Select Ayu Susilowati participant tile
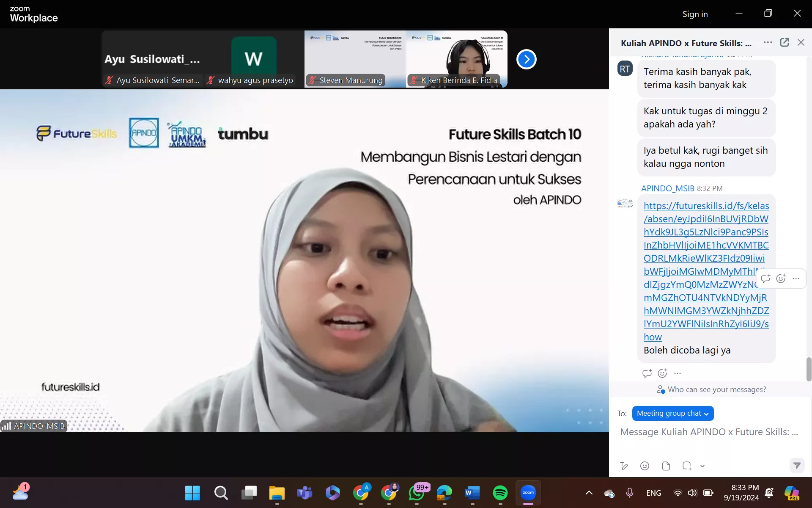The image size is (812, 508). coord(152,59)
